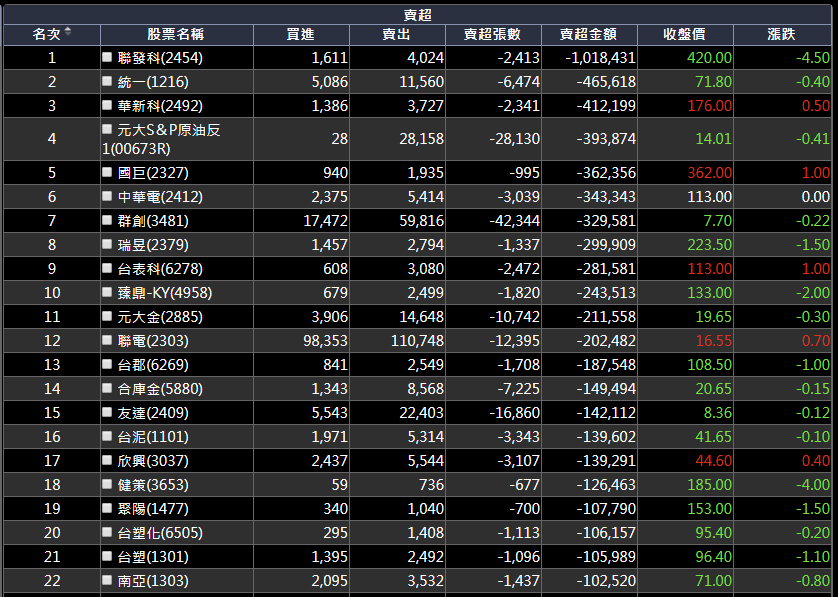838x597 pixels.
Task: Open stock name 群創(3481)
Action: click(153, 221)
